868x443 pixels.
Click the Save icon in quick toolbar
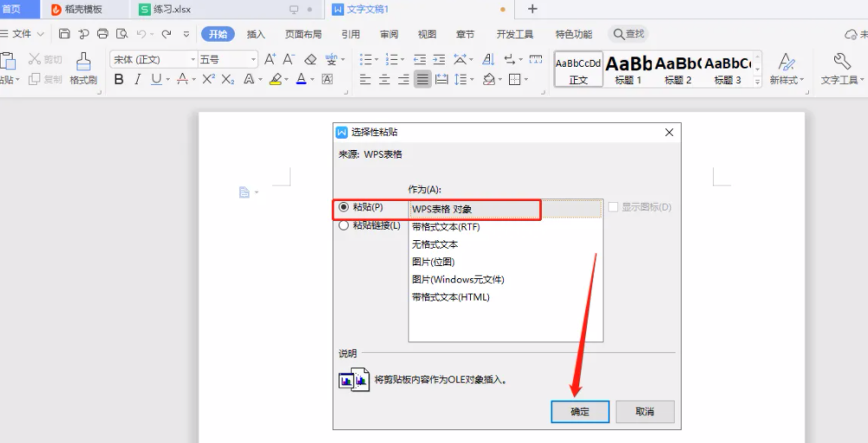(64, 35)
